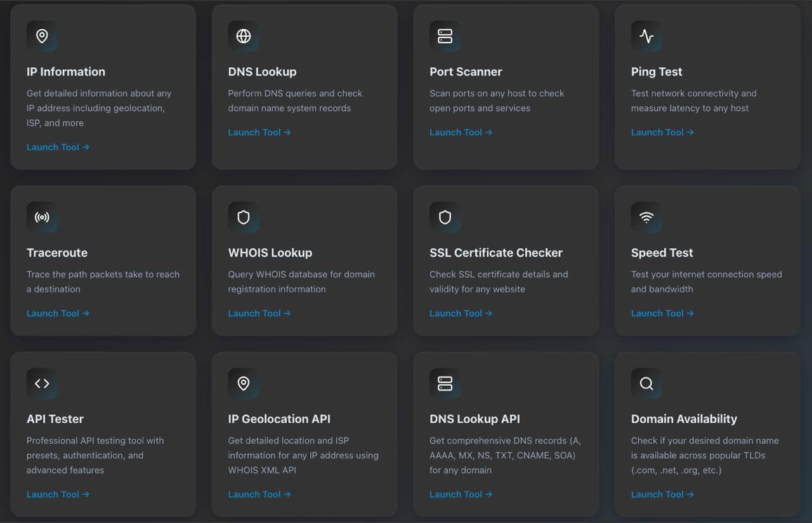Click the DNS Lookup API server icon
This screenshot has width=812, height=523.
[x=445, y=383]
